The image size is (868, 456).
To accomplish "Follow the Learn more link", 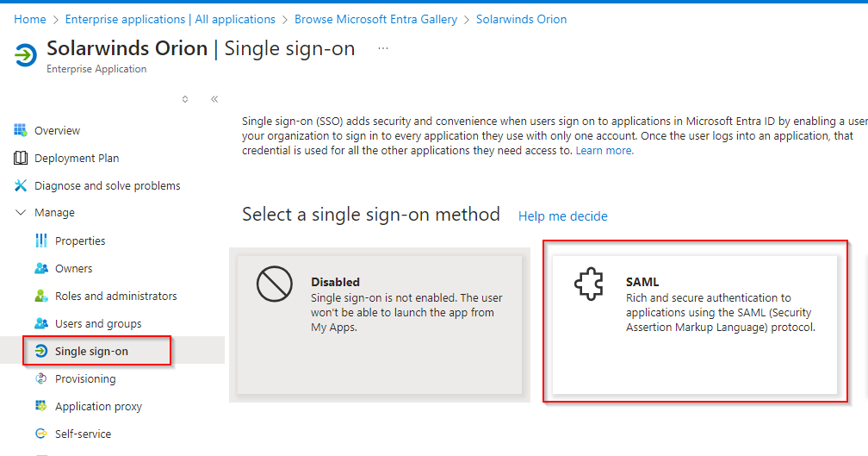I will (x=604, y=151).
